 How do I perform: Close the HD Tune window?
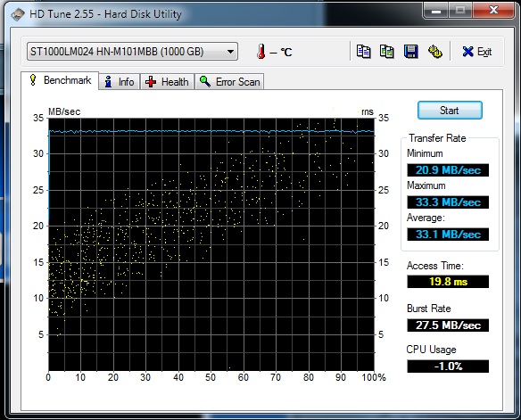(x=493, y=11)
